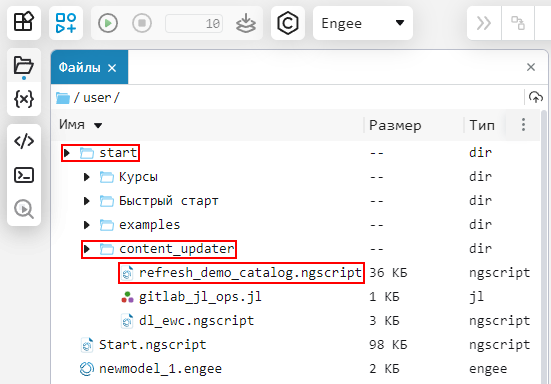This screenshot has height=384, width=551.
Task: Click the hexagon C code generation icon
Action: [287, 23]
